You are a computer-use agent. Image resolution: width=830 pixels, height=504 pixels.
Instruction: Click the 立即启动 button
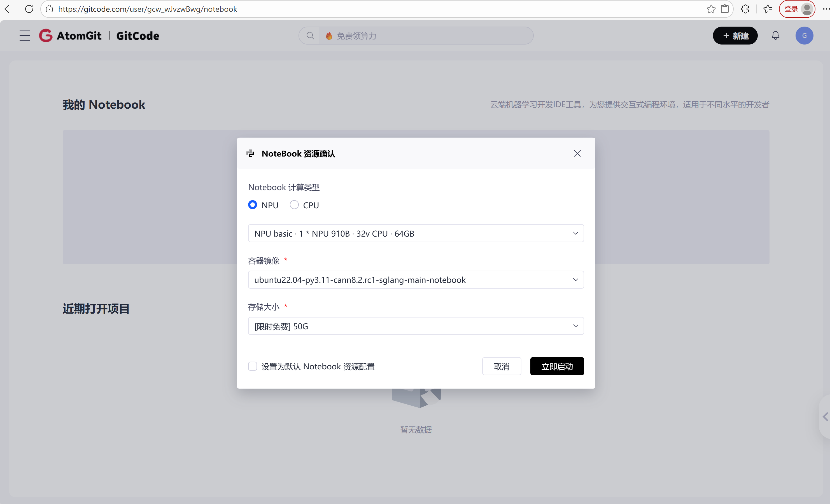tap(557, 366)
